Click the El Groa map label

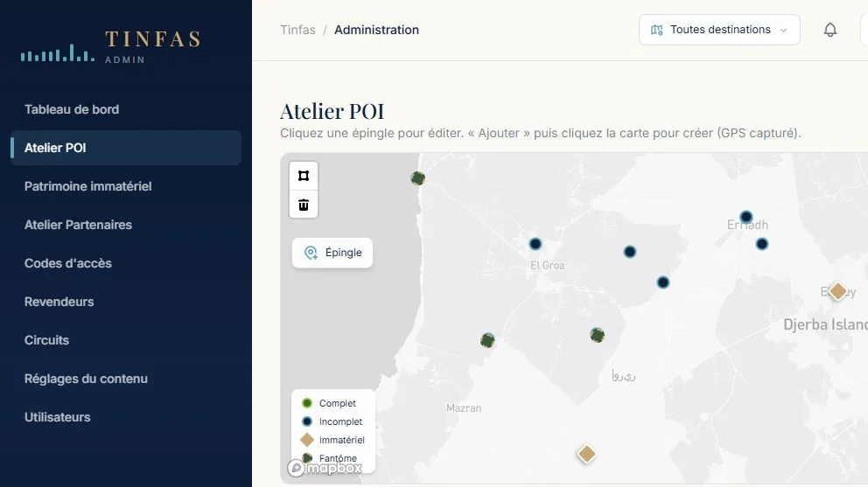(x=548, y=265)
